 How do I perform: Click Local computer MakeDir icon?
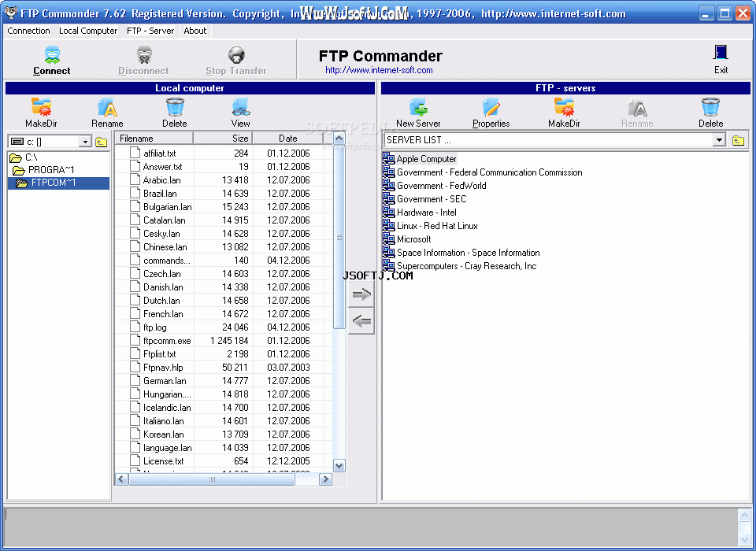[41, 107]
